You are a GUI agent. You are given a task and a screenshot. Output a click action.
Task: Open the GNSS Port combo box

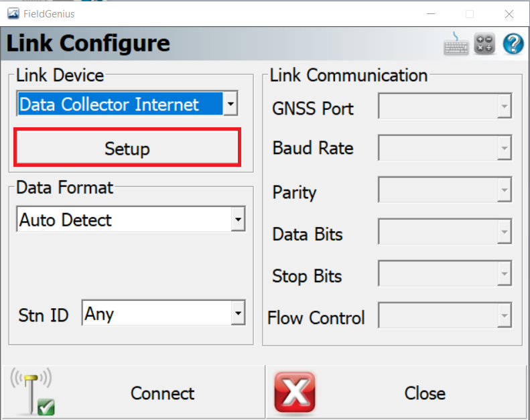(445, 106)
